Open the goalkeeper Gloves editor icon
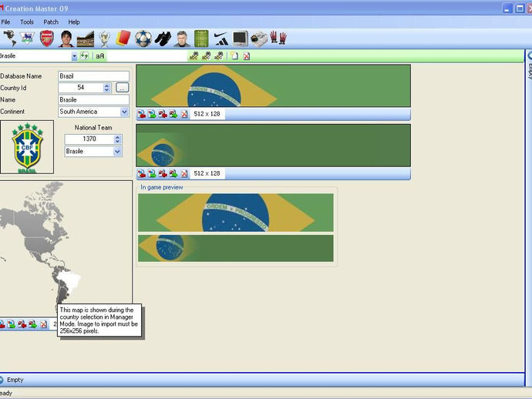 tap(278, 38)
